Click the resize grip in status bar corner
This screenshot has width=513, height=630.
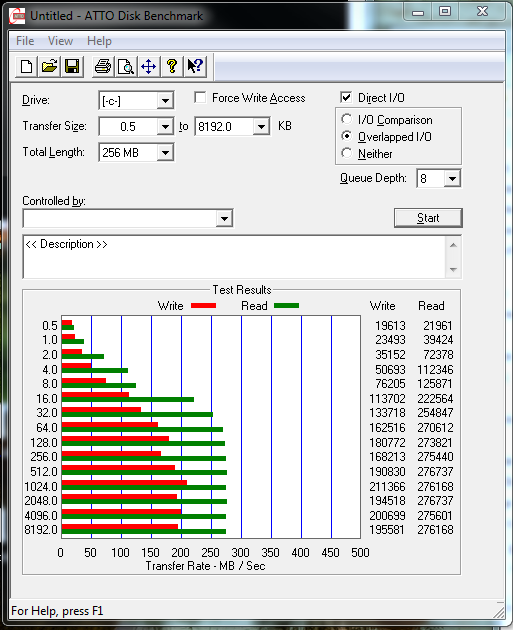[x=499, y=612]
